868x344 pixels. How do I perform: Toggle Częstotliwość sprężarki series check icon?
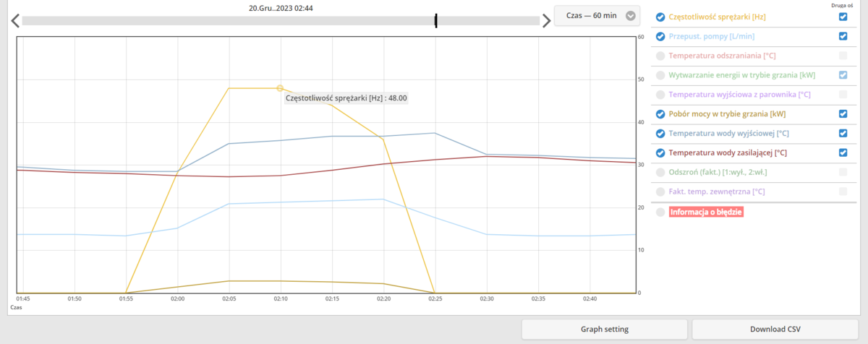(660, 17)
